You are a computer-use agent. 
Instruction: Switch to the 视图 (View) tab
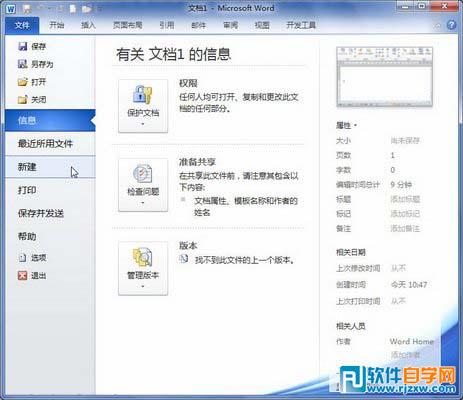coord(262,25)
